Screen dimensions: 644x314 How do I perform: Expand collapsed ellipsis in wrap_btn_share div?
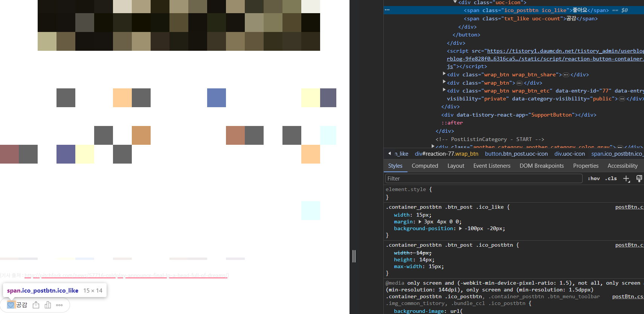click(566, 75)
